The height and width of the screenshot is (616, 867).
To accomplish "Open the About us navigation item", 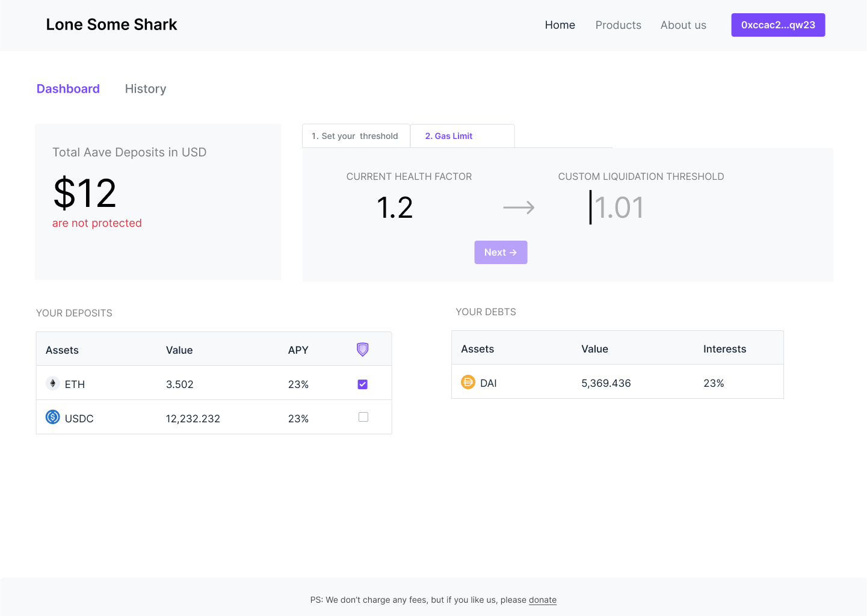I will pos(683,25).
